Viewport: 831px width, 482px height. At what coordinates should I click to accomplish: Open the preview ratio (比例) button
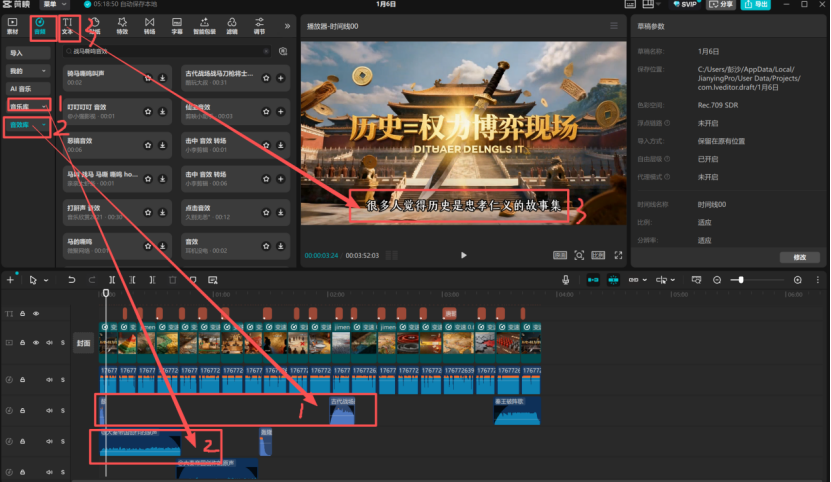(x=598, y=256)
